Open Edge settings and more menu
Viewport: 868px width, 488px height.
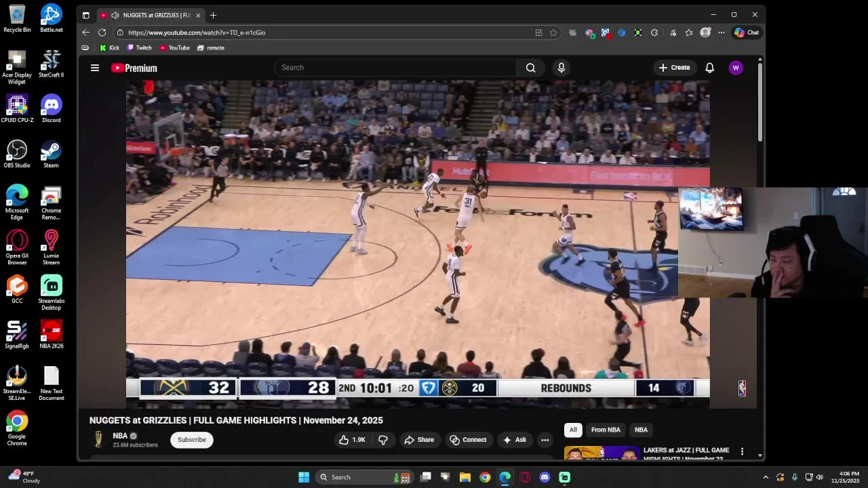(x=722, y=33)
